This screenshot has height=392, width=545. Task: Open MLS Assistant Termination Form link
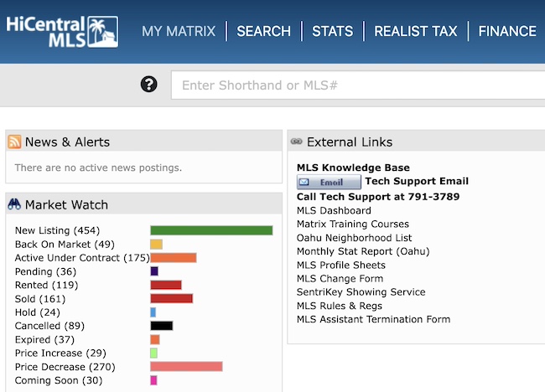374,319
